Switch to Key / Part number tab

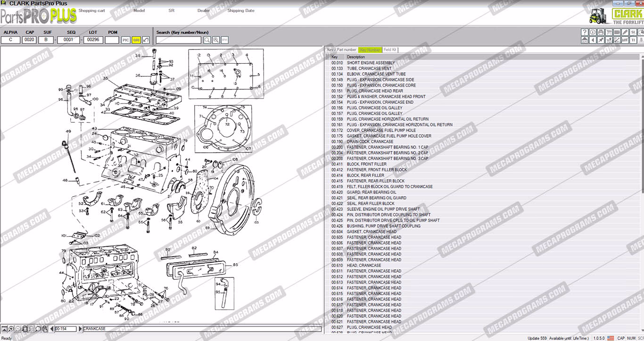[x=342, y=50]
